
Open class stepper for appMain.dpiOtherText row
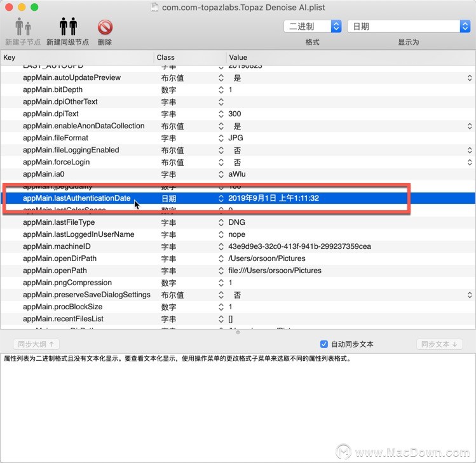pyautogui.click(x=221, y=102)
